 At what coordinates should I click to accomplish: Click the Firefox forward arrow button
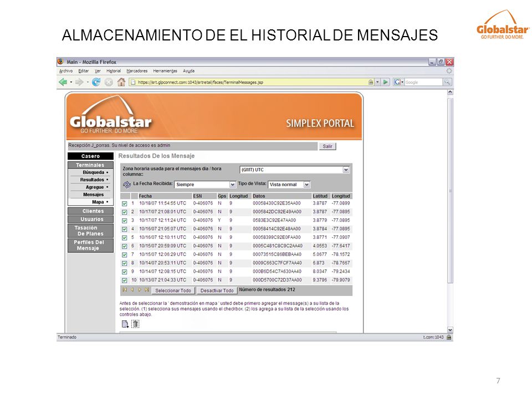click(79, 82)
